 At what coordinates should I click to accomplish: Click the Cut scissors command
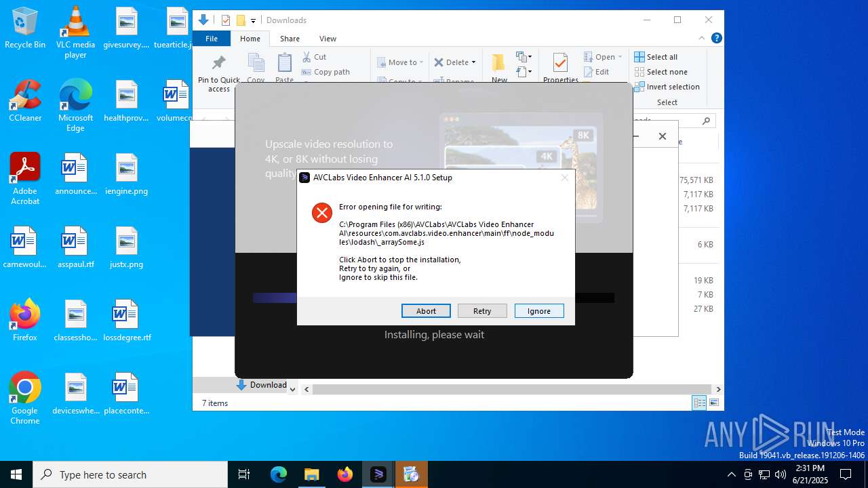pyautogui.click(x=314, y=57)
